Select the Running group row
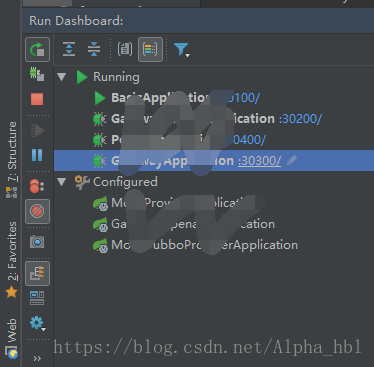Viewport: 374px width, 367px height. (214, 77)
